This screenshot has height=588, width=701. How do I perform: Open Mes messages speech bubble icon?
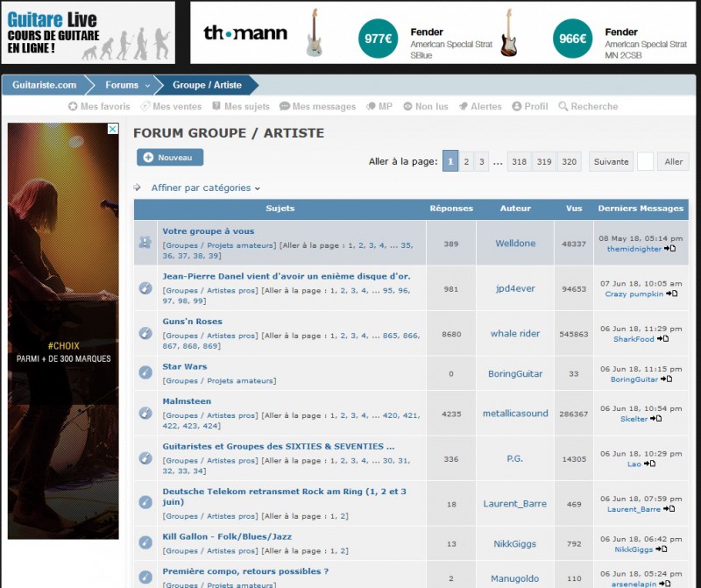(x=285, y=107)
